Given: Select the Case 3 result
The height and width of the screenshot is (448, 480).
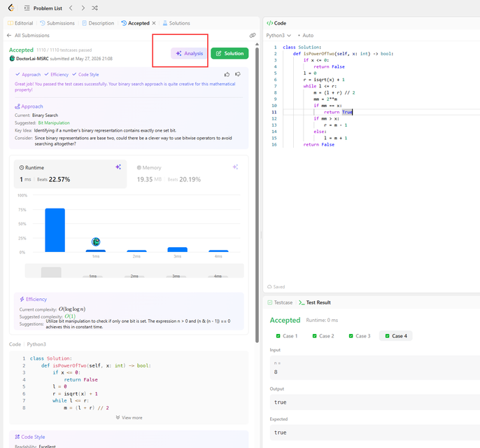Looking at the screenshot, I should pos(360,336).
